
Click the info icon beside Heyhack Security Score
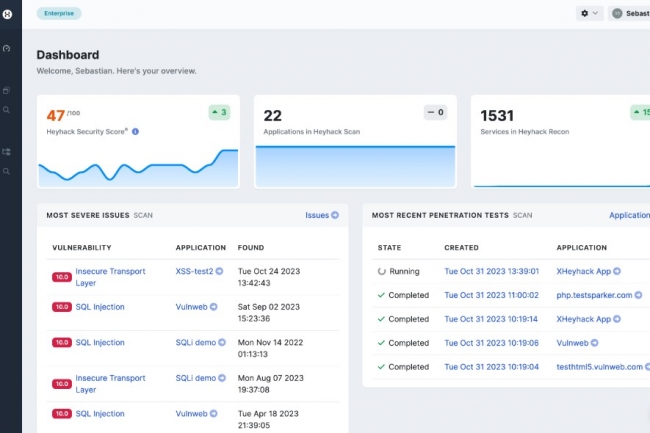(136, 131)
